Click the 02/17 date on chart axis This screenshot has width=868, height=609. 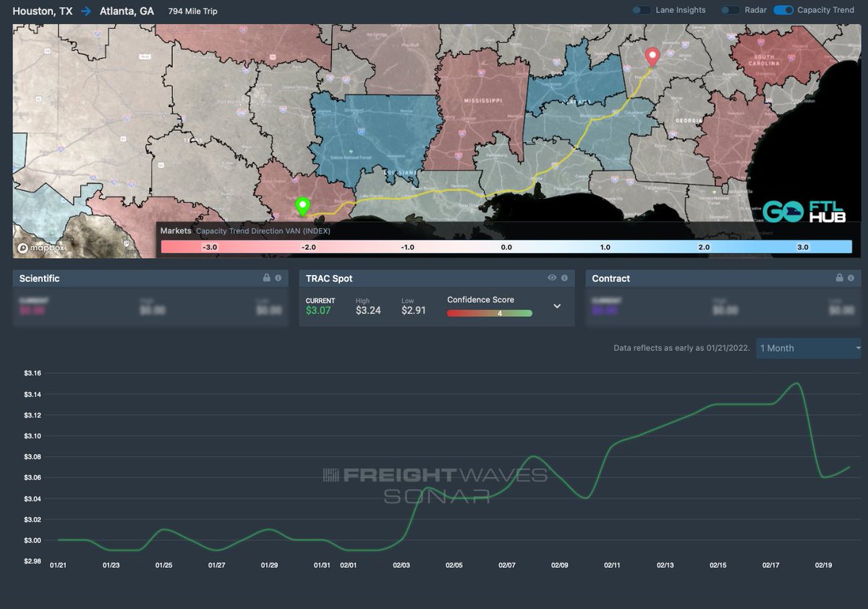[771, 565]
